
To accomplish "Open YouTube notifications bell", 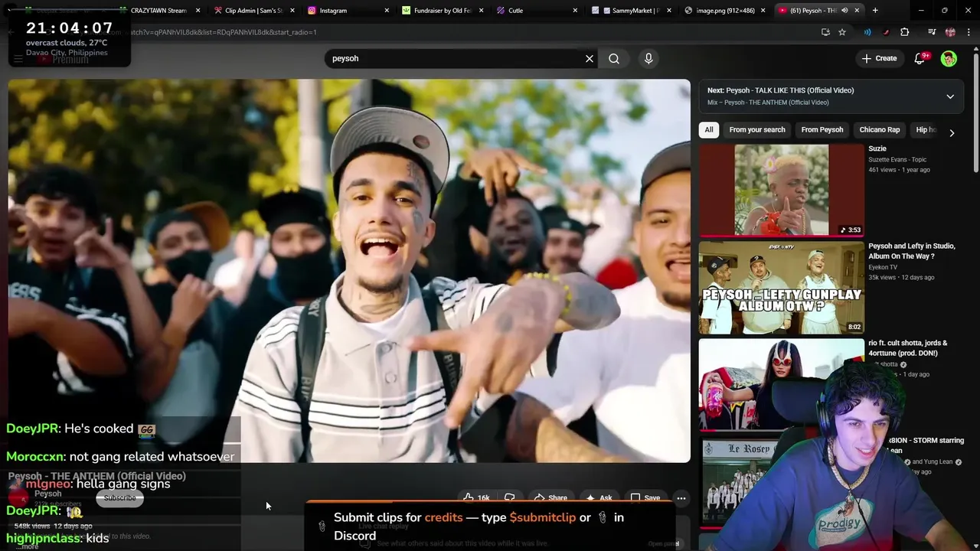I will [x=920, y=59].
